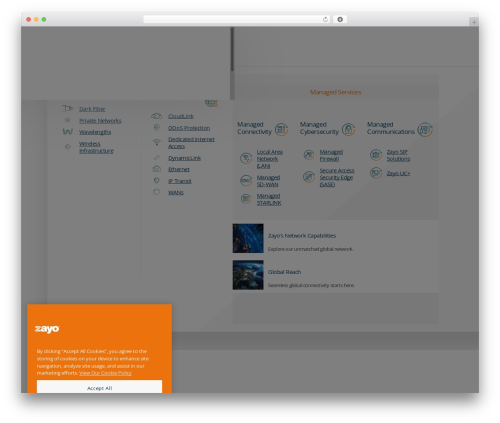Click the DynamicLink icon
500x423 pixels.
156,158
